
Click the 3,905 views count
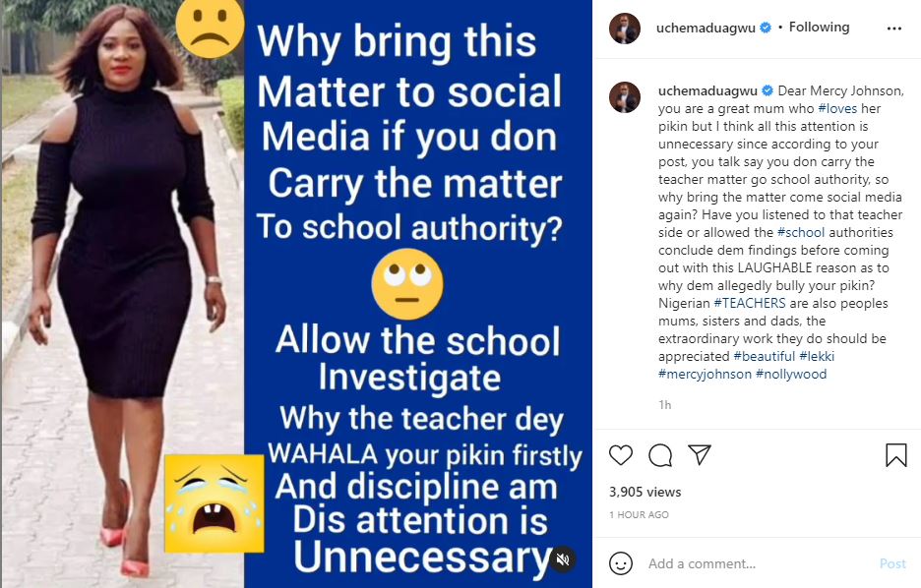point(645,492)
